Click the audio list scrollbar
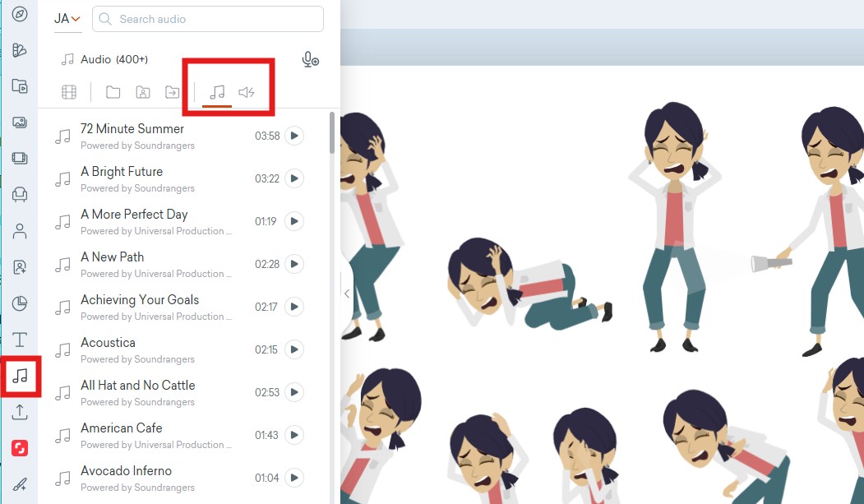The width and height of the screenshot is (864, 504). [332, 132]
